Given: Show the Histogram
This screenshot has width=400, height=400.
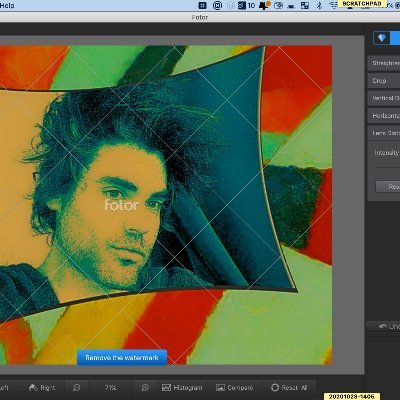Looking at the screenshot, I should click(182, 388).
